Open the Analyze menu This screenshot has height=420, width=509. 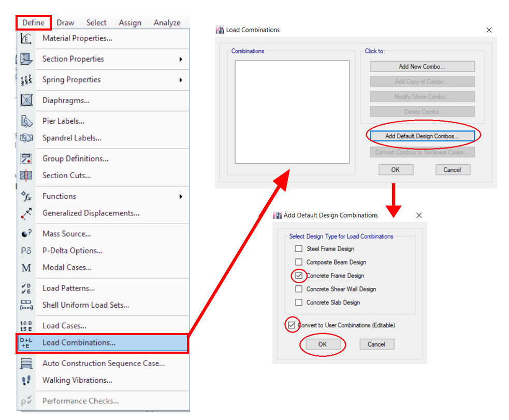pos(167,23)
